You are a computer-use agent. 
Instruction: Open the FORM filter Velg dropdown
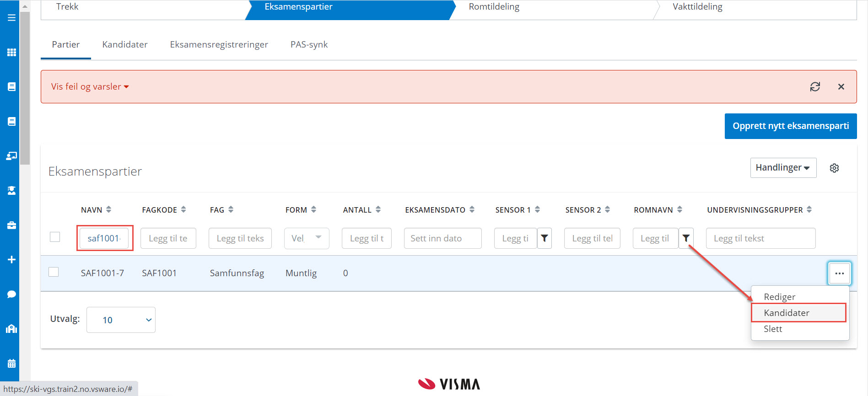pyautogui.click(x=307, y=238)
